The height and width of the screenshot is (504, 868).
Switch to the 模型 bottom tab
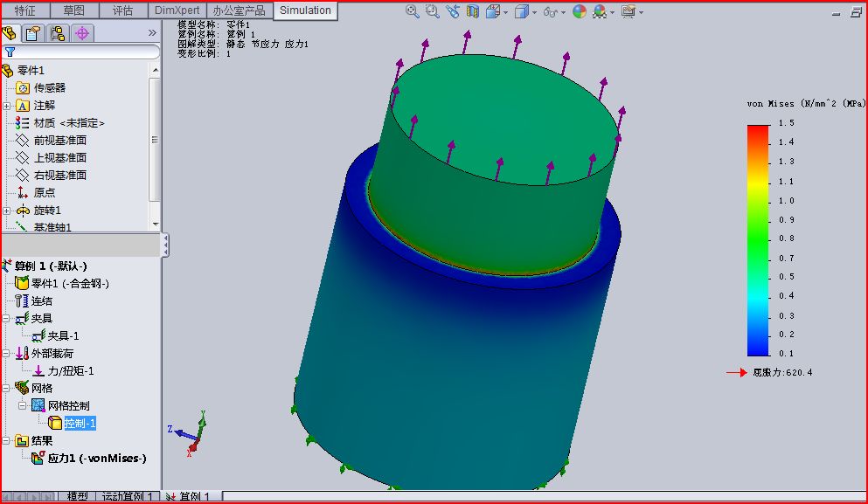(x=77, y=496)
